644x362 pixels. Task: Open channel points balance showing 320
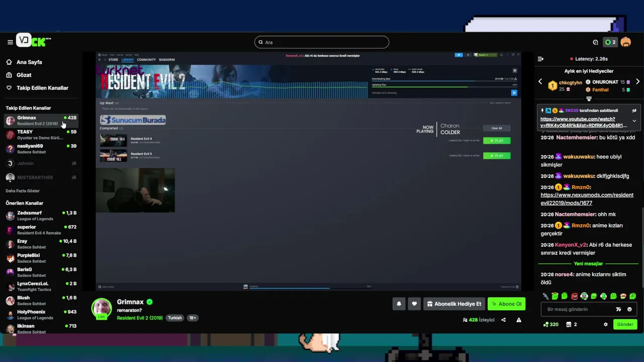point(551,324)
